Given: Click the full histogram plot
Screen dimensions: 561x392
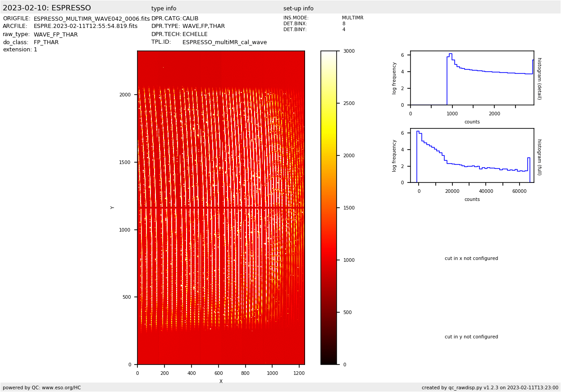Looking at the screenshot, I should (472, 155).
